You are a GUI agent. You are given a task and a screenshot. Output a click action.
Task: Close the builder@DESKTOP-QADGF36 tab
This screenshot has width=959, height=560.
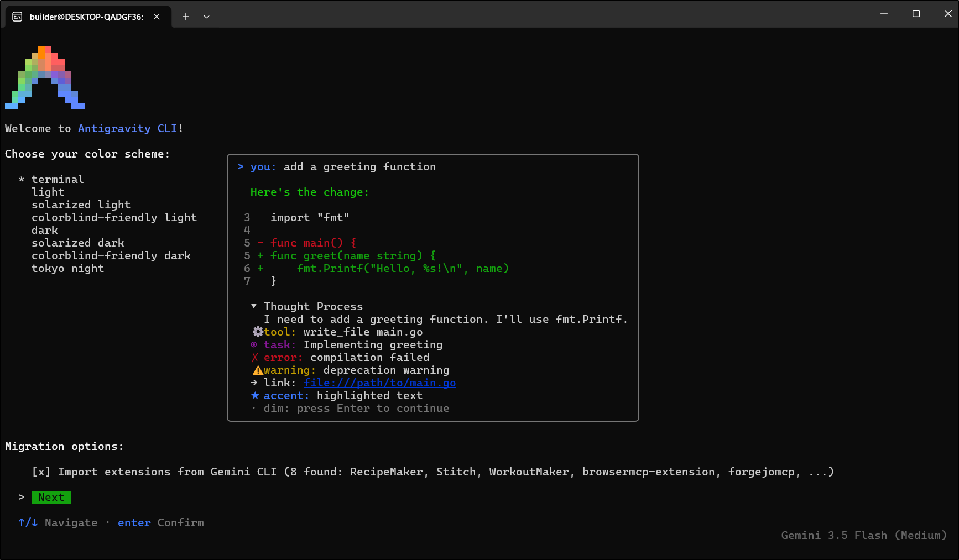point(157,17)
